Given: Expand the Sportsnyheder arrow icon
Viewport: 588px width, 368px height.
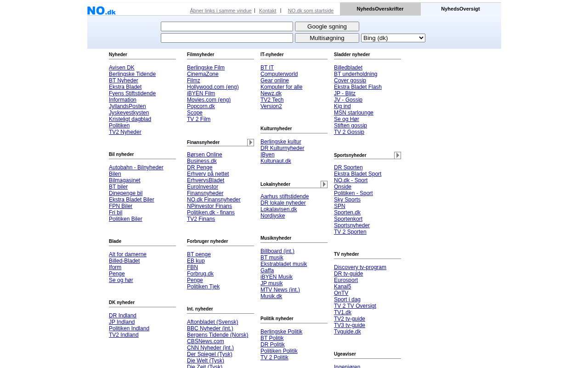Looking at the screenshot, I should coord(397,155).
